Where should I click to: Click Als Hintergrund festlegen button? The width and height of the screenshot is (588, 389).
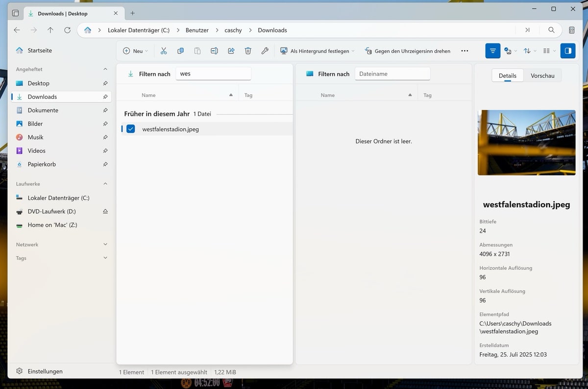(x=317, y=51)
